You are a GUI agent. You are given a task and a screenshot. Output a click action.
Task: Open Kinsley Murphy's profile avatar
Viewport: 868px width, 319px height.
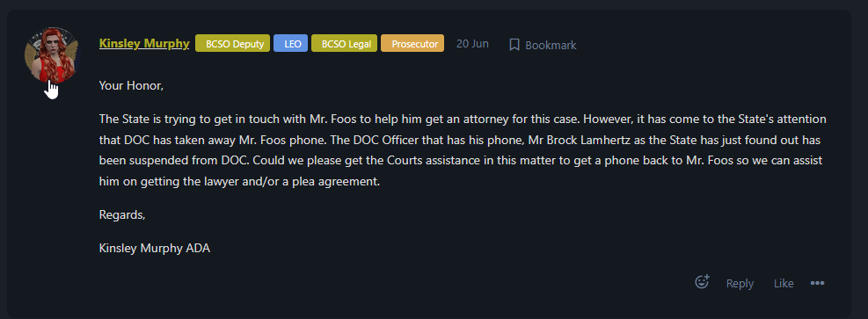[x=52, y=54]
